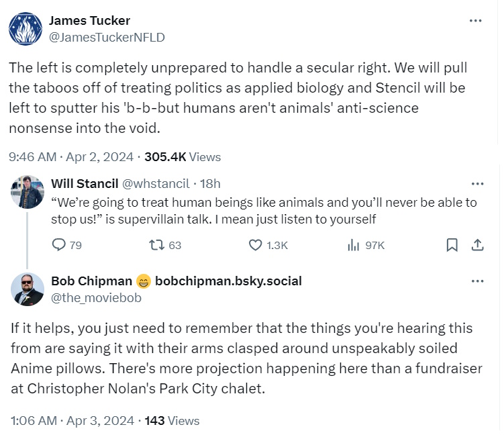Bookmark Will Stancil's tweet

(x=452, y=245)
